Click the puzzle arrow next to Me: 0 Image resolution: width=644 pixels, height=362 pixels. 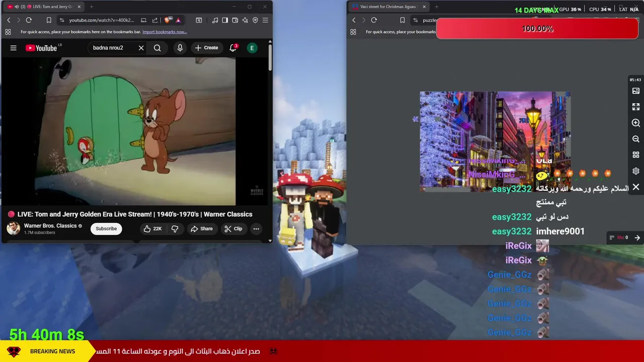[637, 238]
